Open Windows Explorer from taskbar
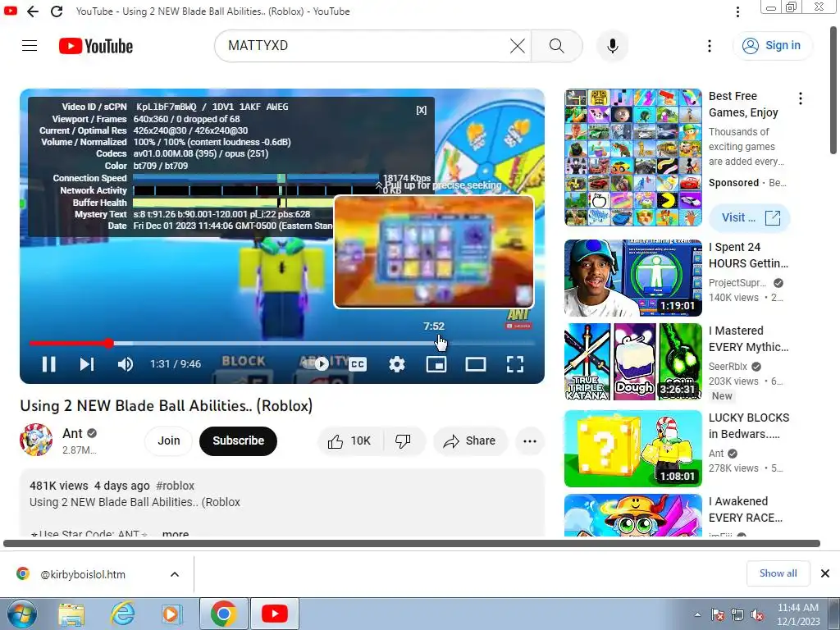This screenshot has width=840, height=630. pyautogui.click(x=71, y=614)
